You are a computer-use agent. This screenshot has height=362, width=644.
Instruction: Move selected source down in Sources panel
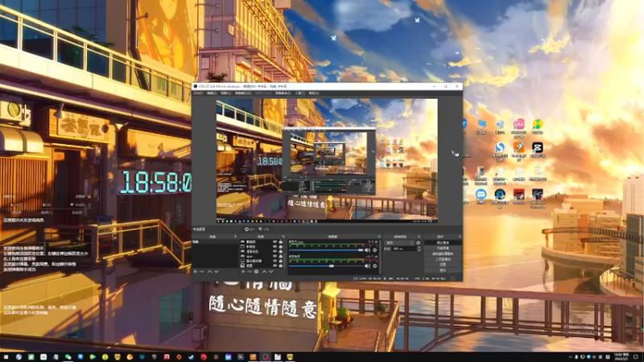point(270,272)
